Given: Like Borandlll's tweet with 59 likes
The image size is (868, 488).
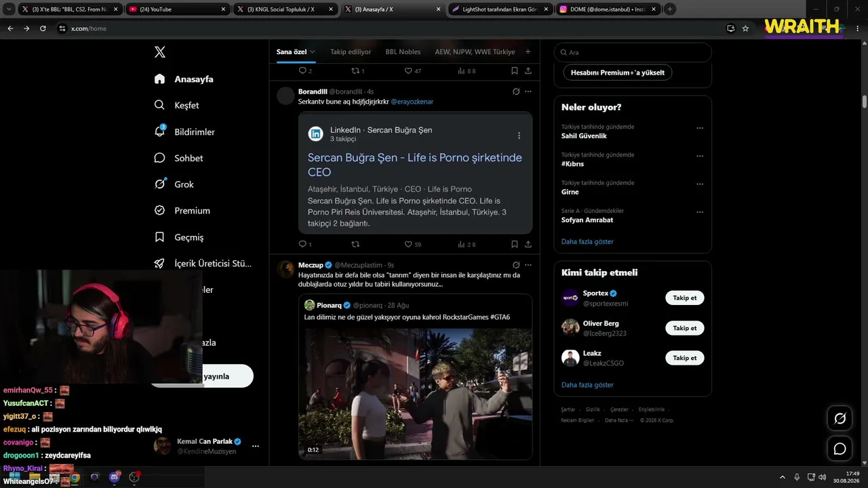Looking at the screenshot, I should pyautogui.click(x=413, y=244).
